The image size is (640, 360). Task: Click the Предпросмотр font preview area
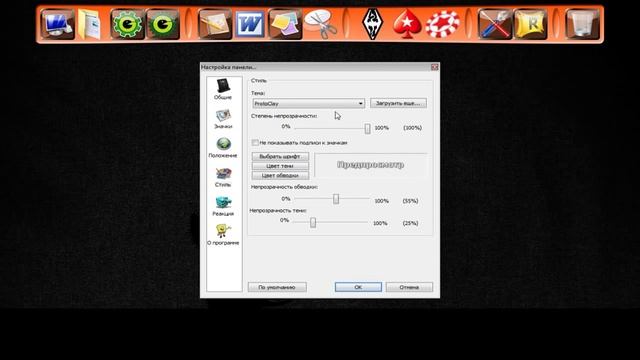click(371, 165)
